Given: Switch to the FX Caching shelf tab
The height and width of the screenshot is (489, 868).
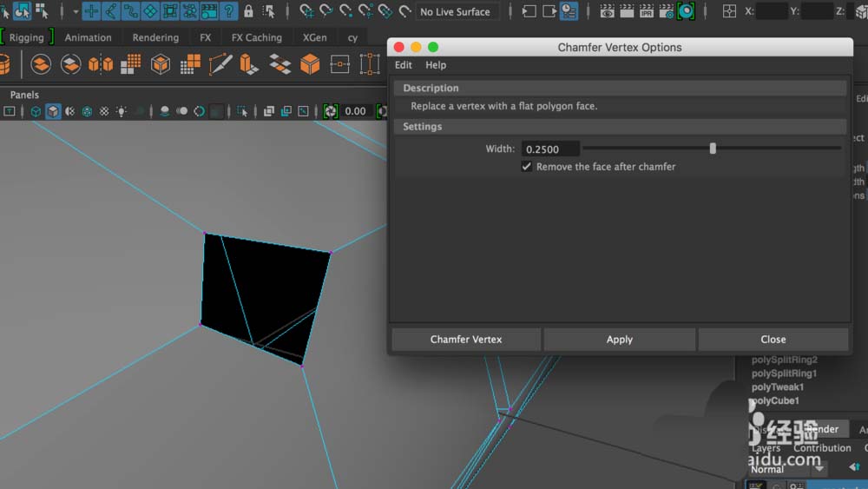Looking at the screenshot, I should point(256,37).
